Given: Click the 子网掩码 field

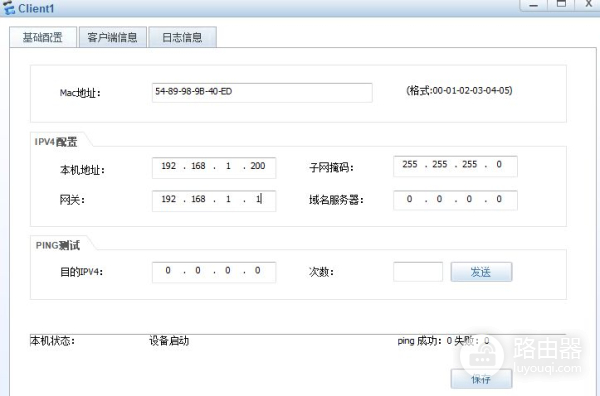Looking at the screenshot, I should [455, 166].
